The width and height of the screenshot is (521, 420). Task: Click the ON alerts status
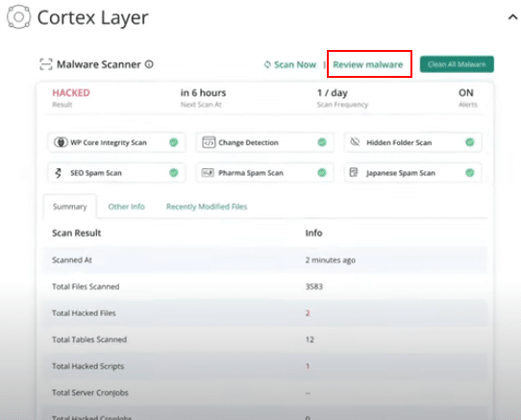pos(466,92)
